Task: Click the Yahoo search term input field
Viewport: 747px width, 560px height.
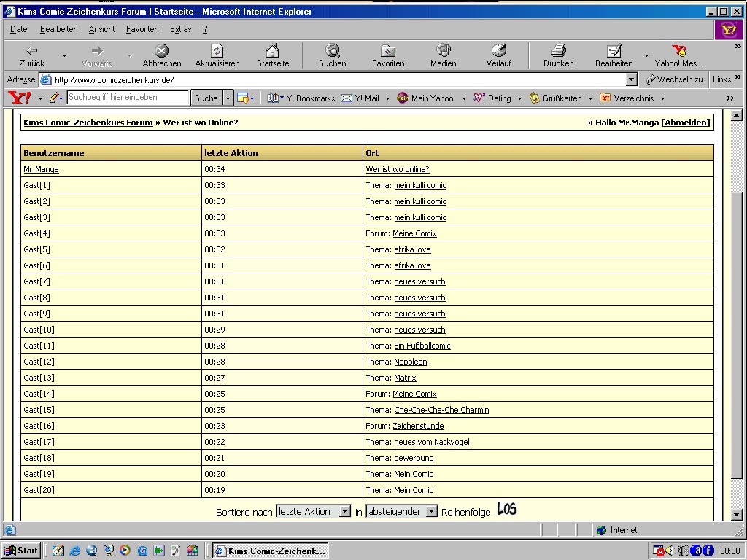Action: 128,98
